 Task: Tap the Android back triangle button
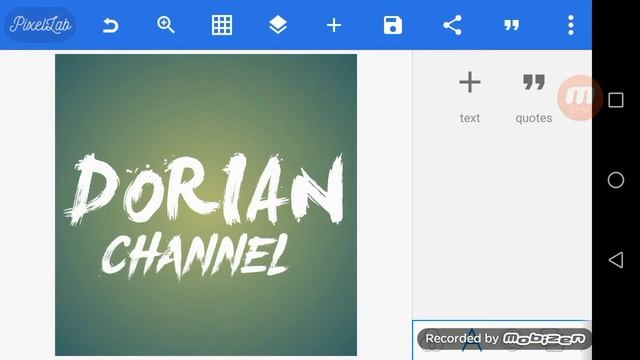click(616, 260)
